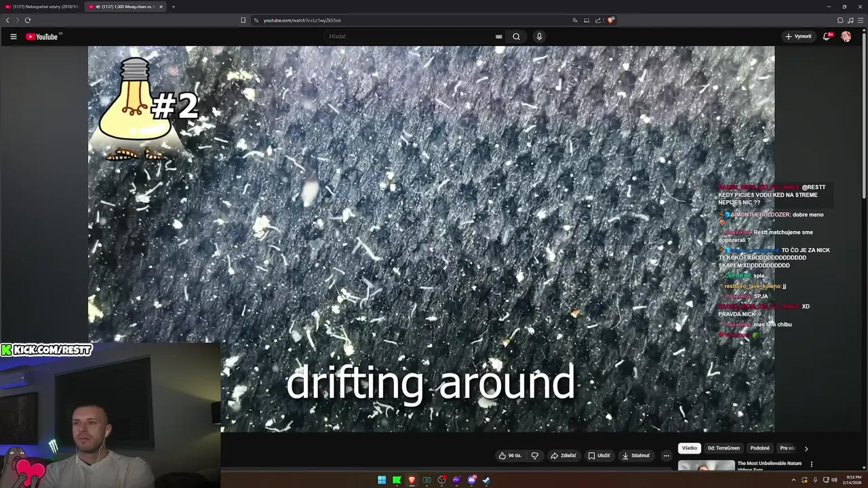Bookmark this page using the bookmark icon
868x488 pixels.
click(243, 20)
